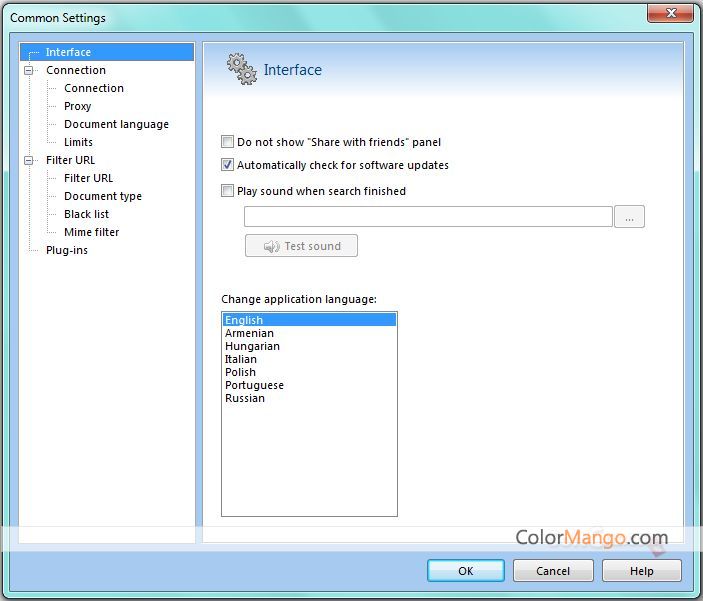Screen dimensions: 703x601
Task: Click in the sound file path field
Action: pyautogui.click(x=427, y=217)
